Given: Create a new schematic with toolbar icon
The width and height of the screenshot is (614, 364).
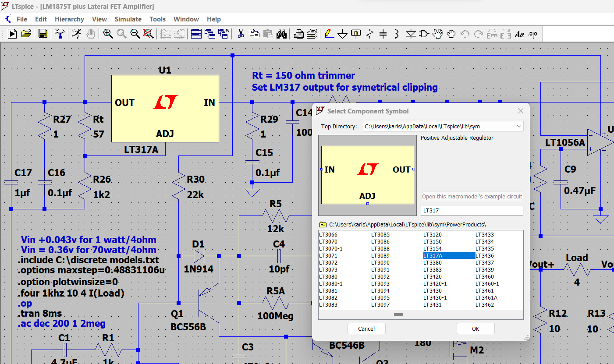Looking at the screenshot, I should [x=12, y=33].
